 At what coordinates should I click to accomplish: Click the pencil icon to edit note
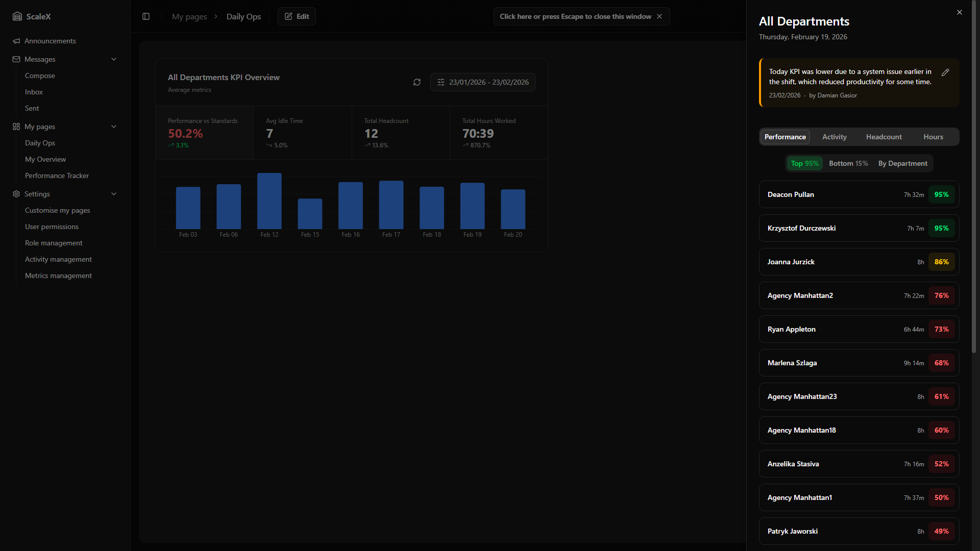pyautogui.click(x=945, y=72)
